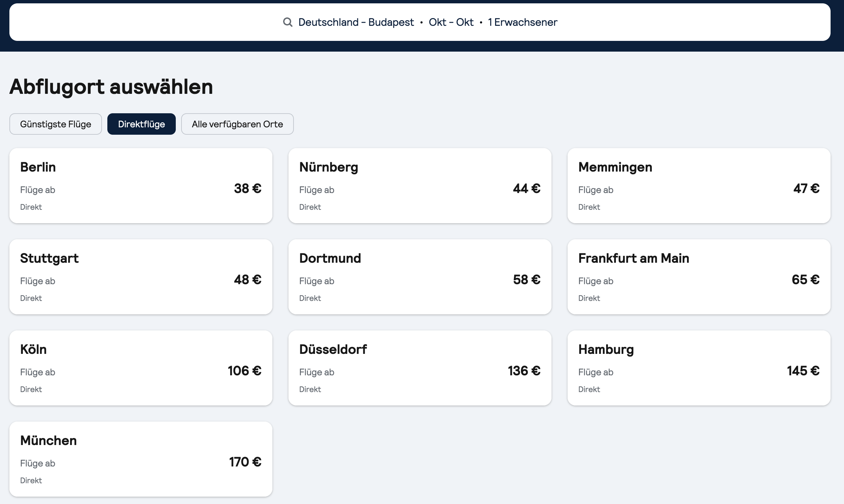Click the 1 Erwachsener passenger text
The height and width of the screenshot is (504, 844).
522,22
